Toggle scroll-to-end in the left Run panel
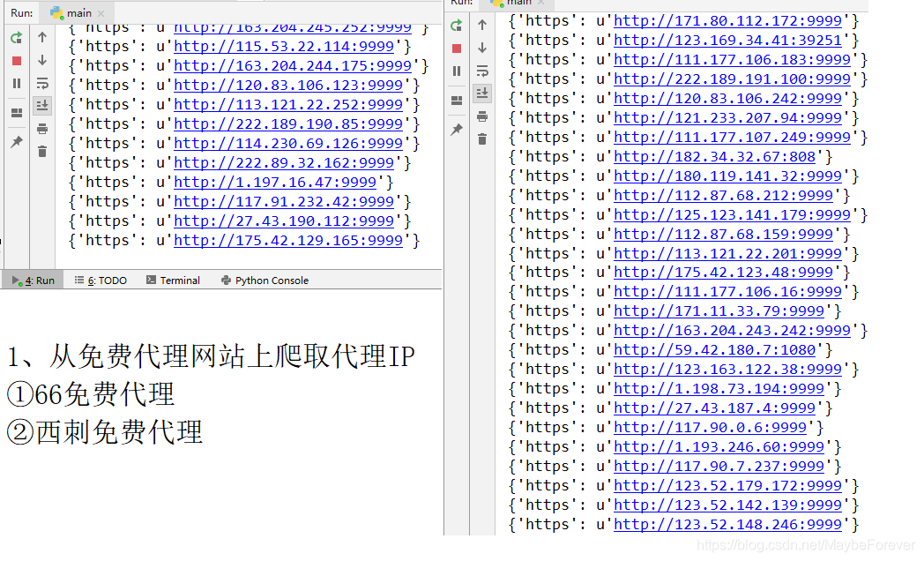 42,106
